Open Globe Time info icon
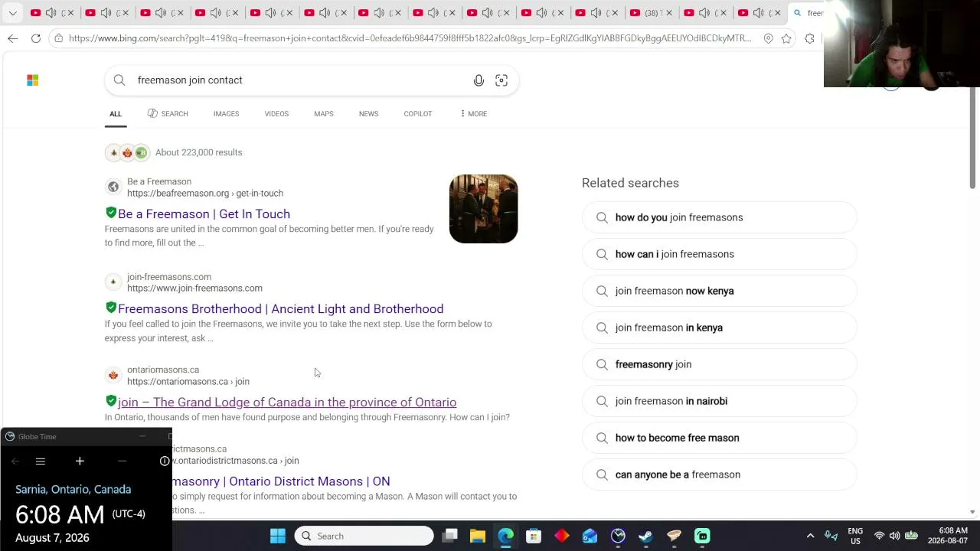980x551 pixels. [x=164, y=461]
